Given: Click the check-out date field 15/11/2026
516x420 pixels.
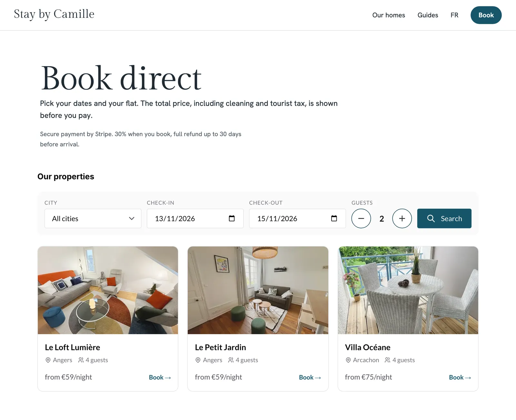Looking at the screenshot, I should click(297, 218).
